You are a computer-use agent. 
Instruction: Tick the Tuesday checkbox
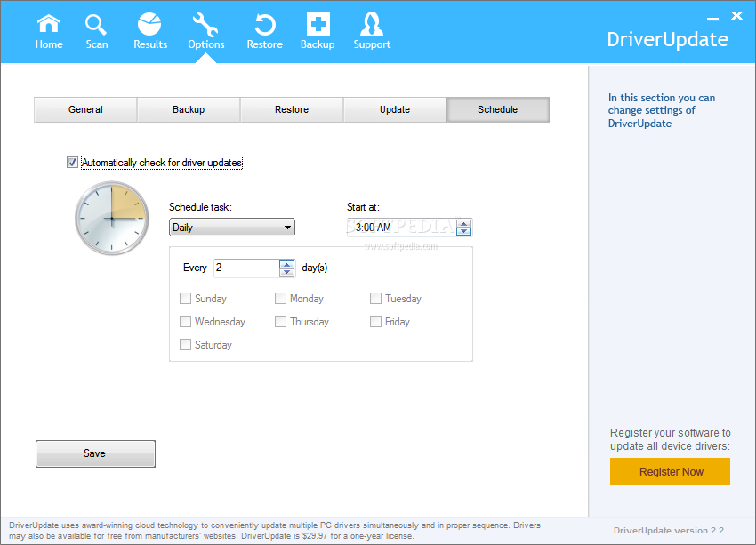375,298
